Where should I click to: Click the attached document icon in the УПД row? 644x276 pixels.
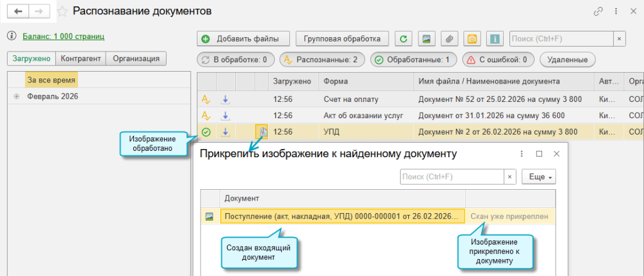[x=263, y=132]
